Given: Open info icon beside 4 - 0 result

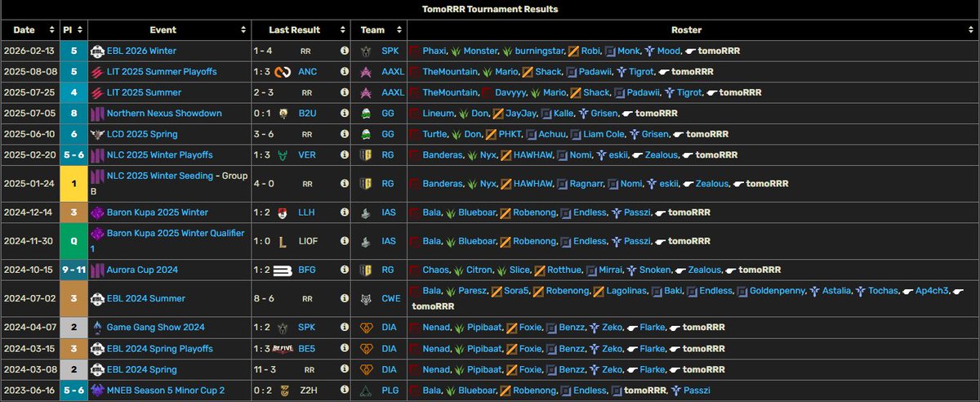Looking at the screenshot, I should 344,184.
